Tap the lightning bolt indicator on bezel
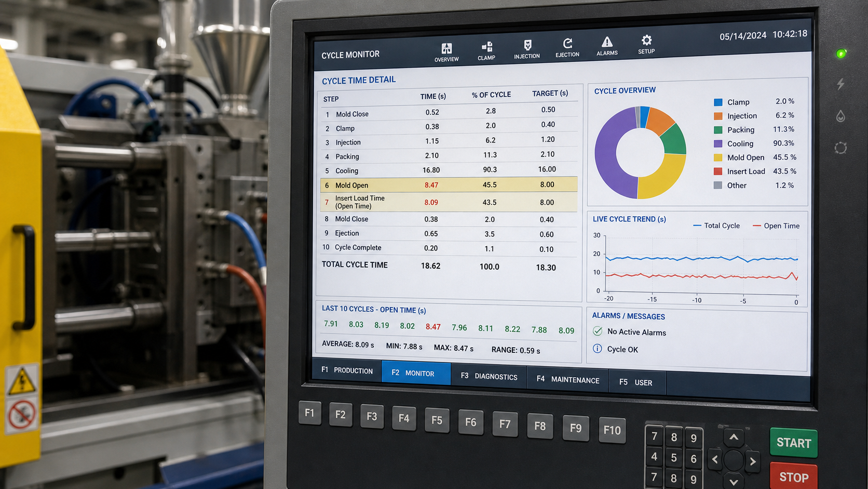 point(840,84)
